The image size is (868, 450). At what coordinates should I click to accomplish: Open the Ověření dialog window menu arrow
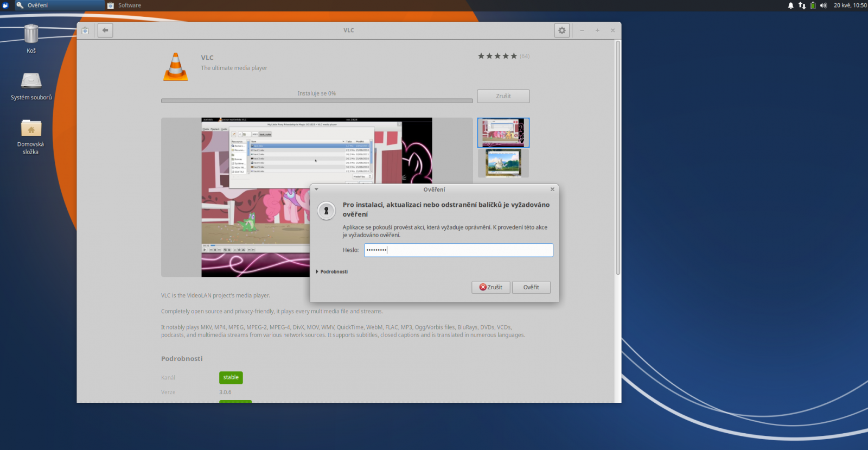(x=316, y=189)
